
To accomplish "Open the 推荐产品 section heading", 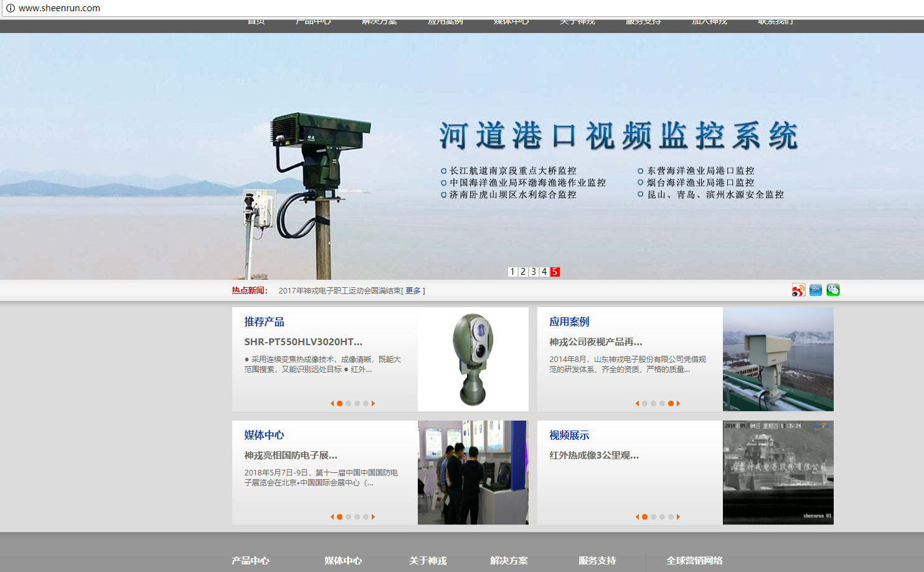I will (x=264, y=322).
